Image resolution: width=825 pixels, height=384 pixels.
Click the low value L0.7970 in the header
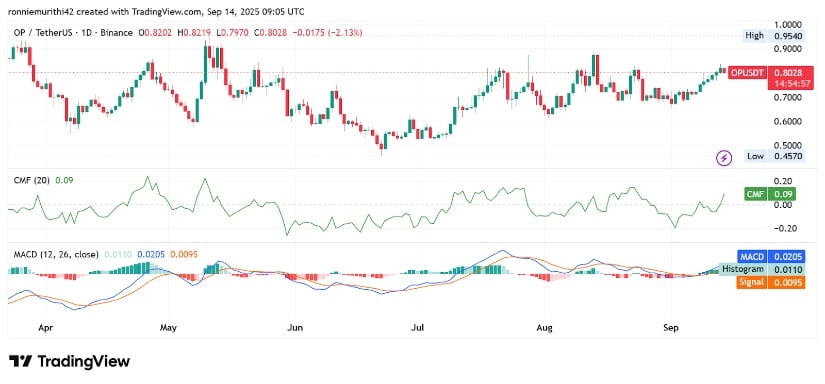(x=233, y=33)
